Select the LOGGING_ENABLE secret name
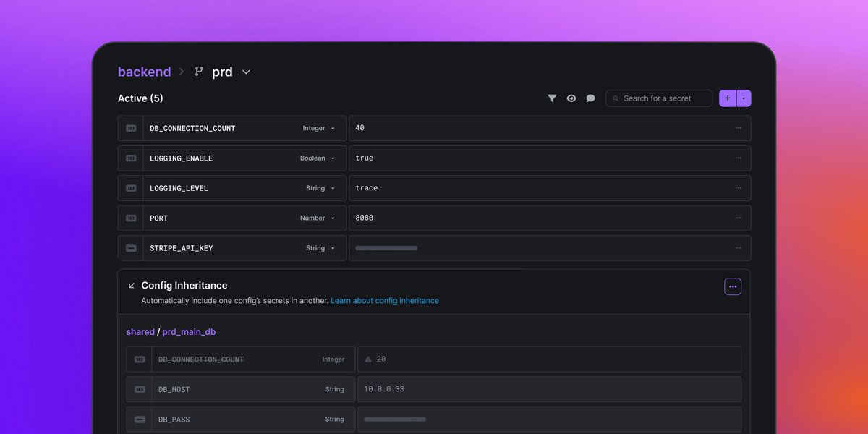This screenshot has height=434, width=868. pos(181,158)
